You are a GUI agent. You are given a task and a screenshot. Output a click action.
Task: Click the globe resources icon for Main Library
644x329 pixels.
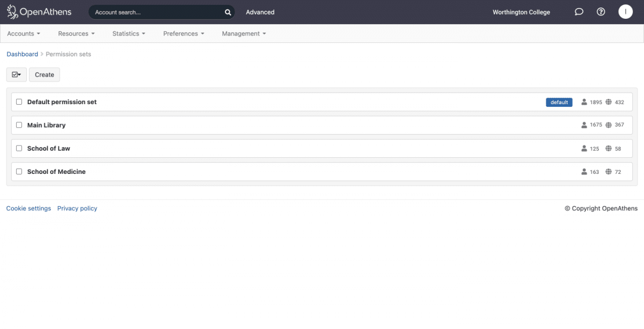coord(609,125)
